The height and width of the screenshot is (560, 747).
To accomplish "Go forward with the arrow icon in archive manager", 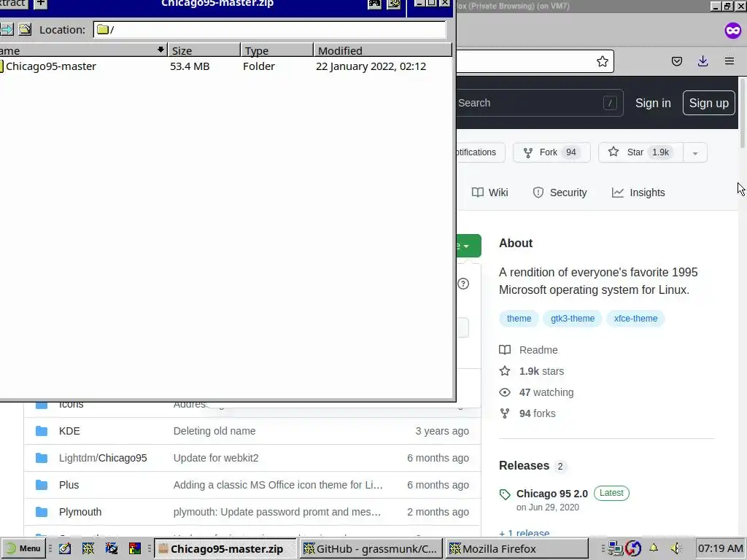I will 7,29.
